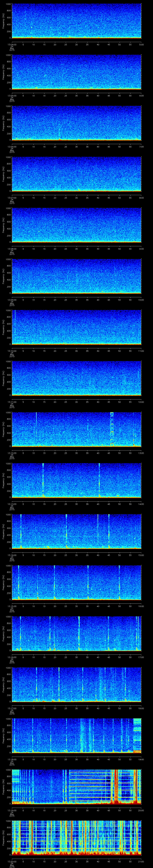Click the spectrogram panel starting at 13:05:00
The width and height of the screenshot is (153, 868).
pyautogui.click(x=77, y=72)
